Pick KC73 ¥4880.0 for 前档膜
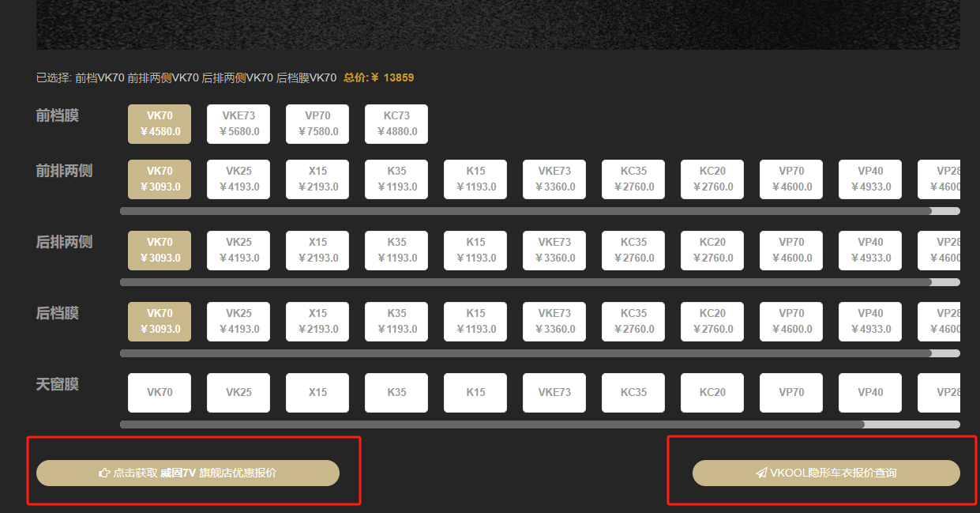 396,124
